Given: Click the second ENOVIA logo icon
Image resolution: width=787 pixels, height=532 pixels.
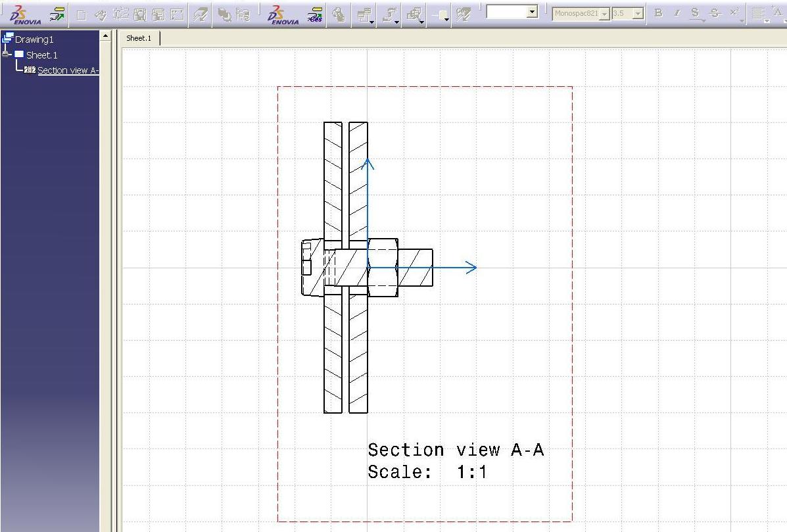Looking at the screenshot, I should 283,15.
